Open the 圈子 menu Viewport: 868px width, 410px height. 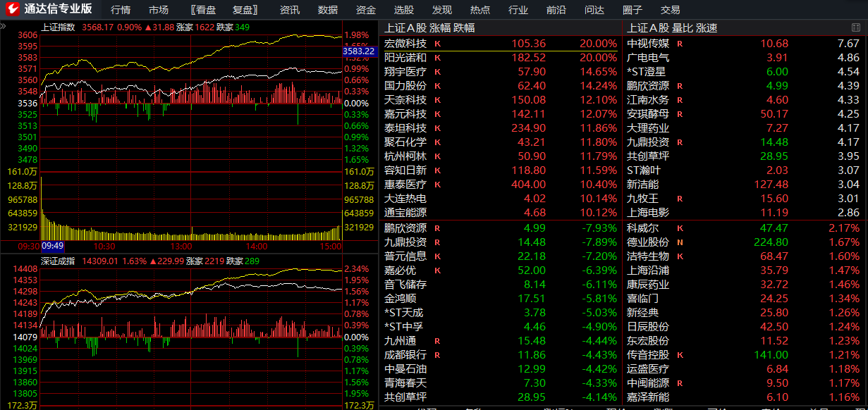click(x=632, y=10)
